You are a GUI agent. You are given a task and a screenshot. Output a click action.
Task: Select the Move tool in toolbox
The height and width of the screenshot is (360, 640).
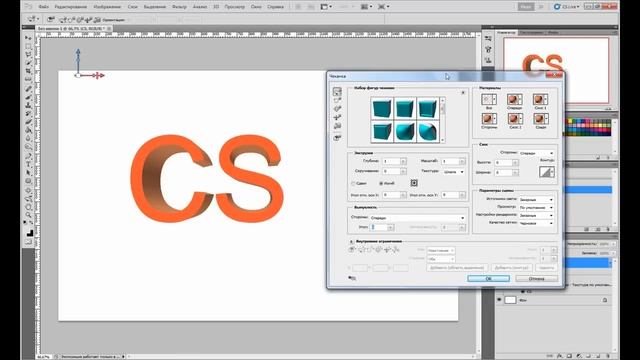pyautogui.click(x=29, y=38)
